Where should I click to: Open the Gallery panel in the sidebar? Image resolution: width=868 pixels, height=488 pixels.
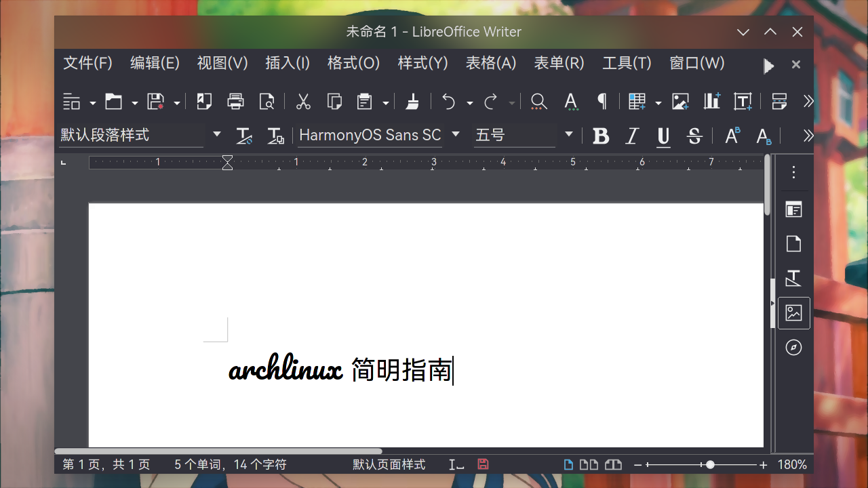click(793, 312)
